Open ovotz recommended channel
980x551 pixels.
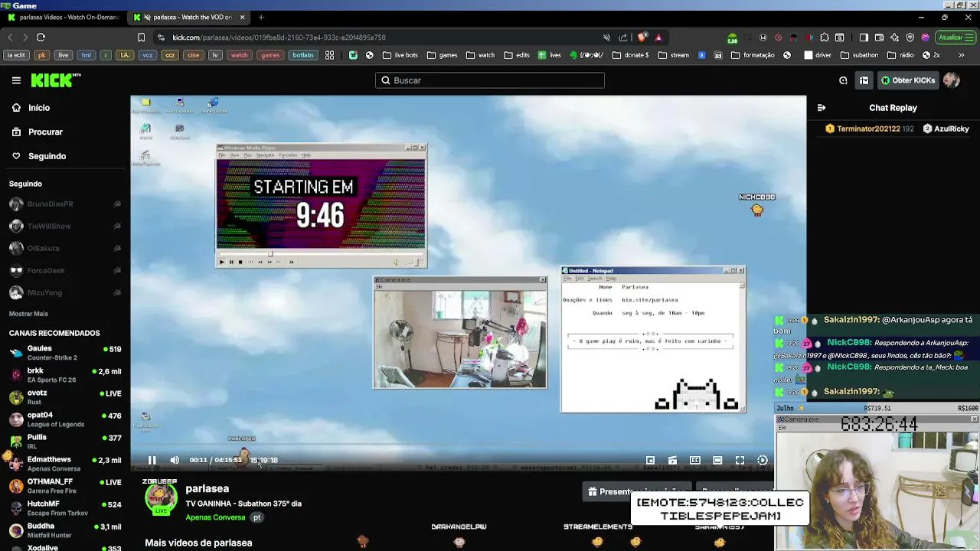click(64, 397)
